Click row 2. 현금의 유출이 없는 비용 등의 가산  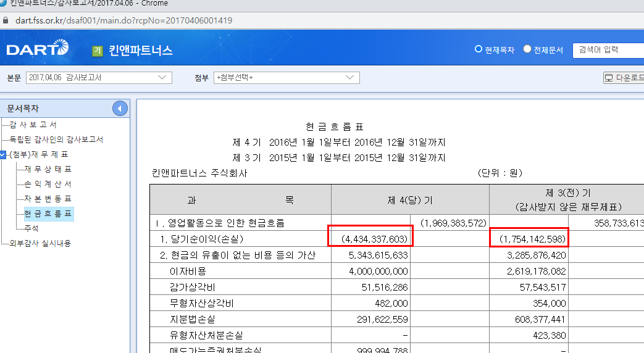click(x=238, y=255)
